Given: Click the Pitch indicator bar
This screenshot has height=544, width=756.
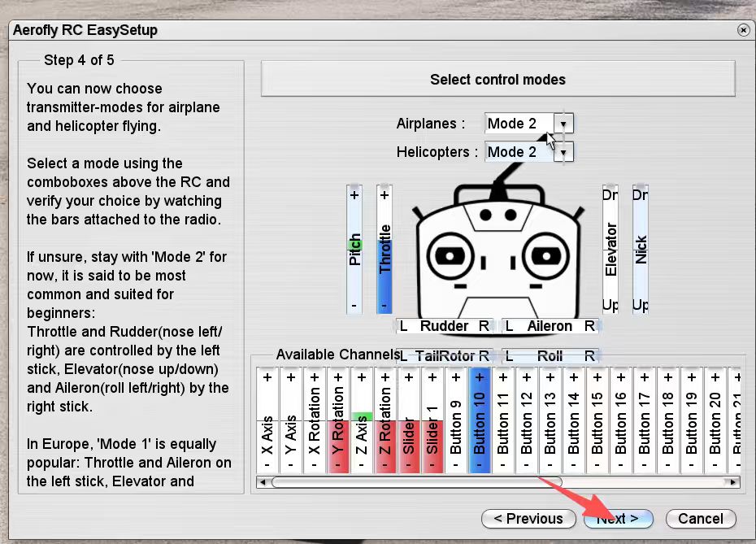Looking at the screenshot, I should click(354, 249).
